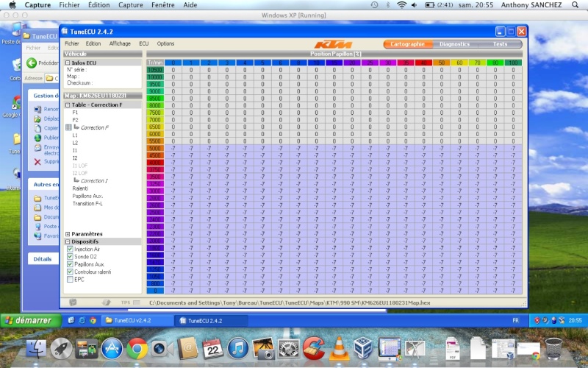Collapse the Table - Correction F section

click(x=68, y=105)
